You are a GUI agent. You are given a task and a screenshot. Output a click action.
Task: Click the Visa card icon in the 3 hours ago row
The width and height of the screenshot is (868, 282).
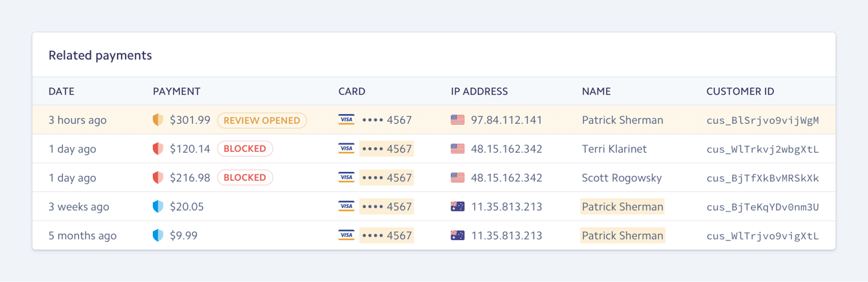pyautogui.click(x=346, y=120)
